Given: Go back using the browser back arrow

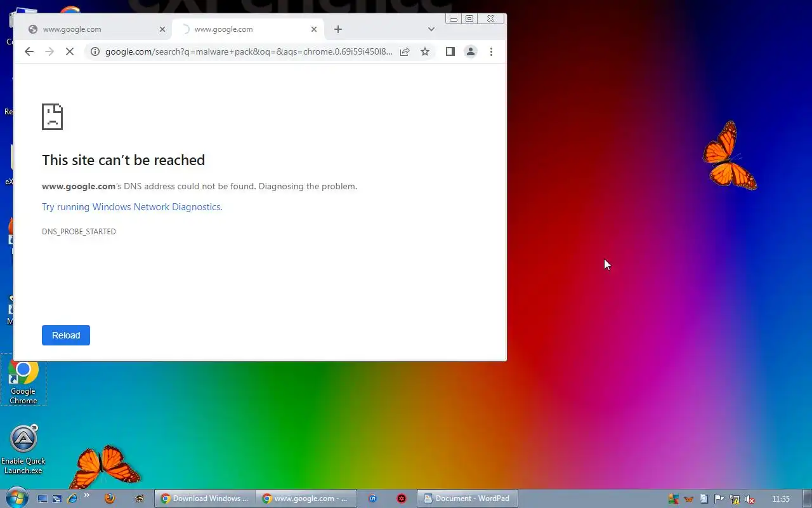Looking at the screenshot, I should [x=29, y=51].
